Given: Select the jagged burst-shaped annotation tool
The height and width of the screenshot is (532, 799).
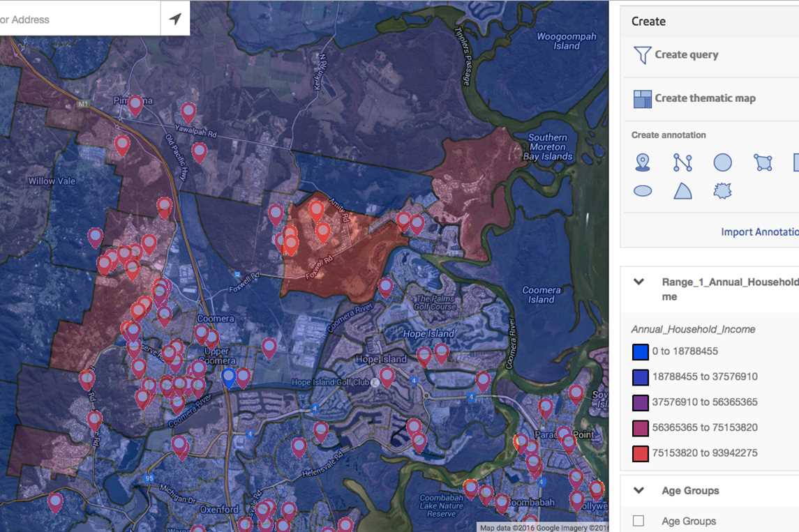Looking at the screenshot, I should pyautogui.click(x=722, y=191).
